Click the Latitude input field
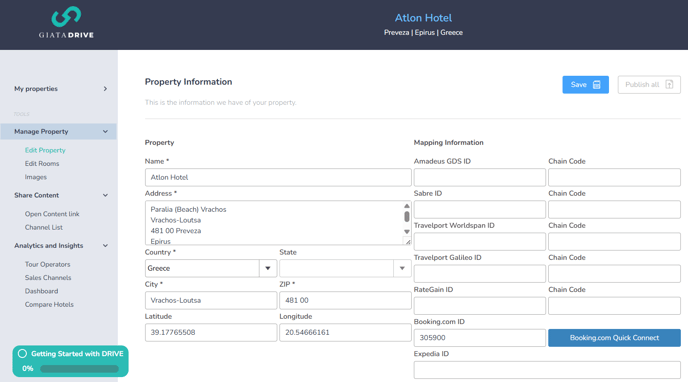Viewport: 688px width, 382px height. [x=211, y=332]
